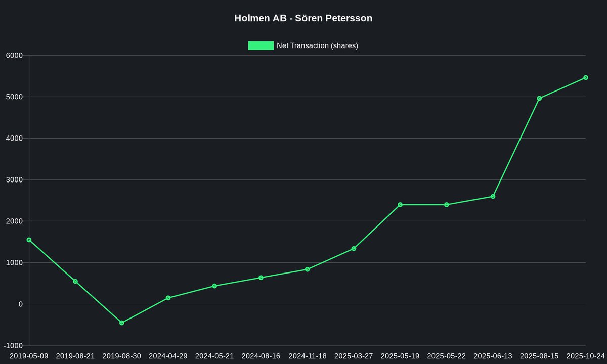Click the 2019-08-30 x-axis label
The width and height of the screenshot is (607, 364).
click(122, 356)
